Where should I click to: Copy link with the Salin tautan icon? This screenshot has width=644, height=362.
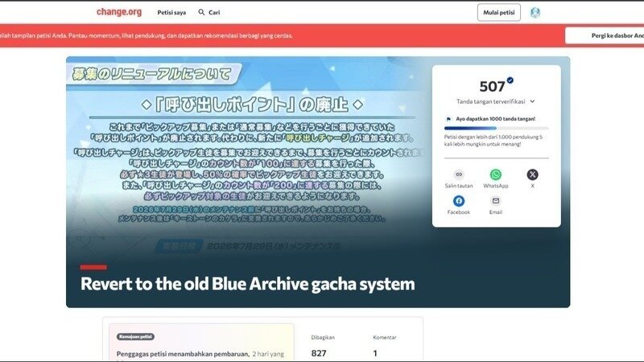[459, 175]
